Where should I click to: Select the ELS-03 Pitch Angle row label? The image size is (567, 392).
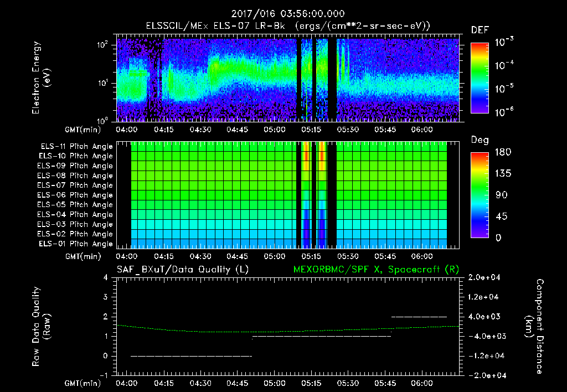75,225
